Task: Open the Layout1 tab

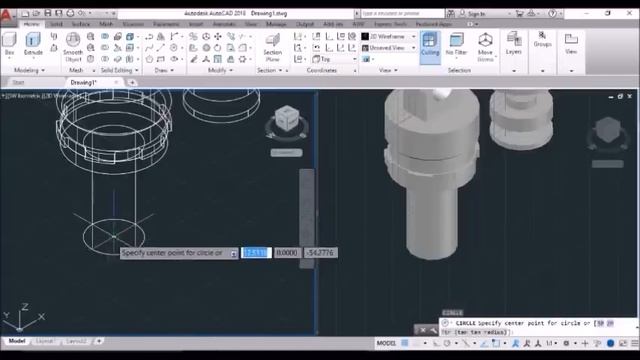Action: [x=44, y=341]
